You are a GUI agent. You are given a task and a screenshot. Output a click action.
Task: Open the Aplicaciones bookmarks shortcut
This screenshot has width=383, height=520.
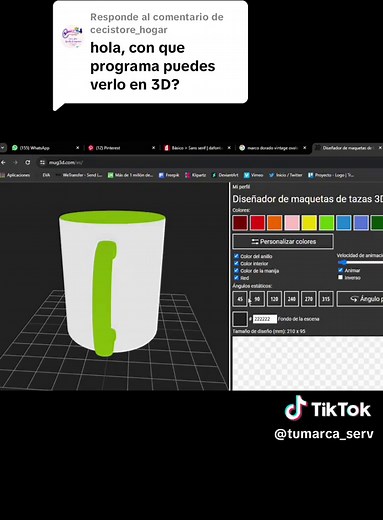pos(15,175)
